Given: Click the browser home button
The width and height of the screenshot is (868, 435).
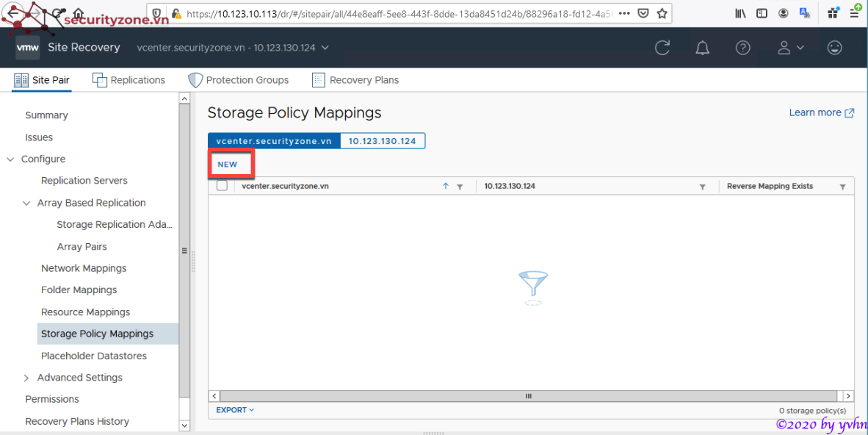Looking at the screenshot, I should click(x=79, y=13).
